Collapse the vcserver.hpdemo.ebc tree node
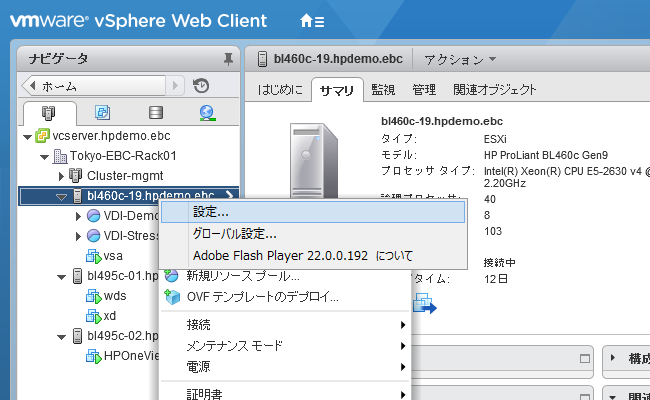The width and height of the screenshot is (650, 400). 27,137
